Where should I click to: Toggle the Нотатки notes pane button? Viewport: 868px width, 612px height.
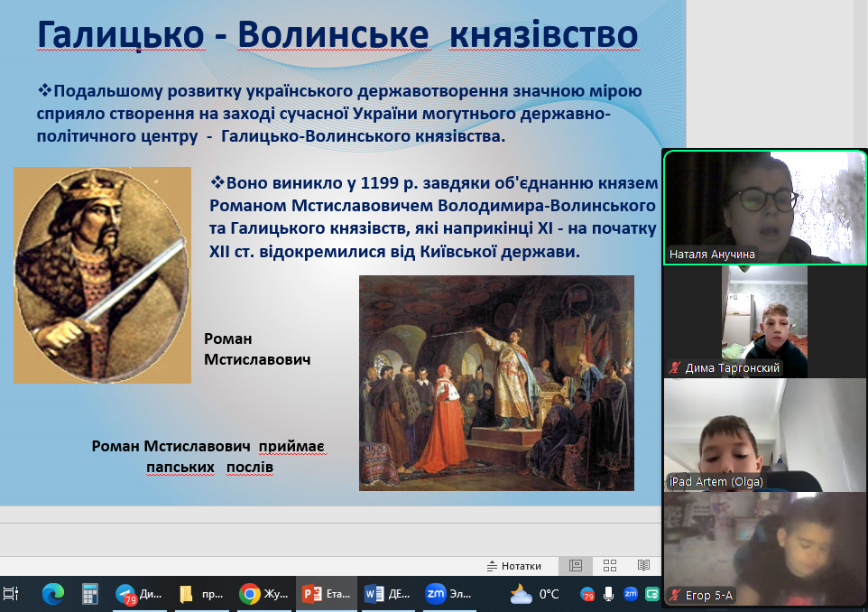click(513, 566)
